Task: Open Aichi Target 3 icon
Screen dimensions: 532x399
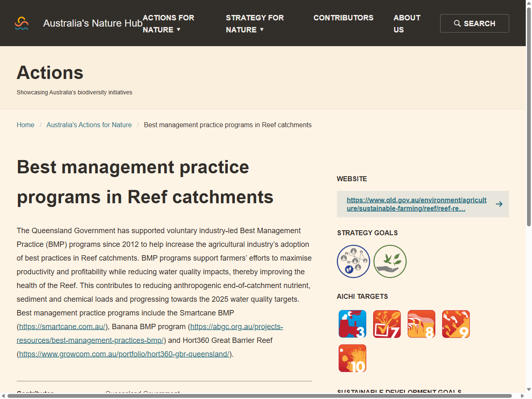Action: click(x=352, y=324)
